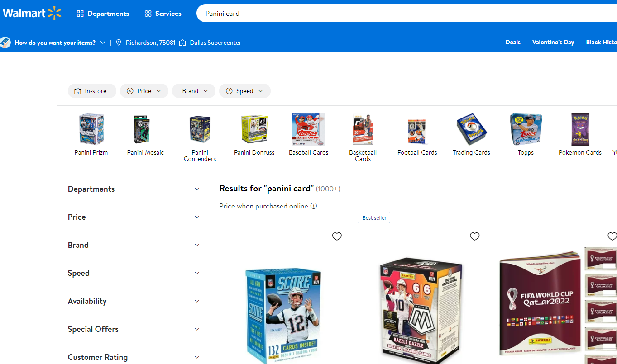This screenshot has height=364, width=617.
Task: Choose the Pokemon Cards category
Action: [x=580, y=134]
